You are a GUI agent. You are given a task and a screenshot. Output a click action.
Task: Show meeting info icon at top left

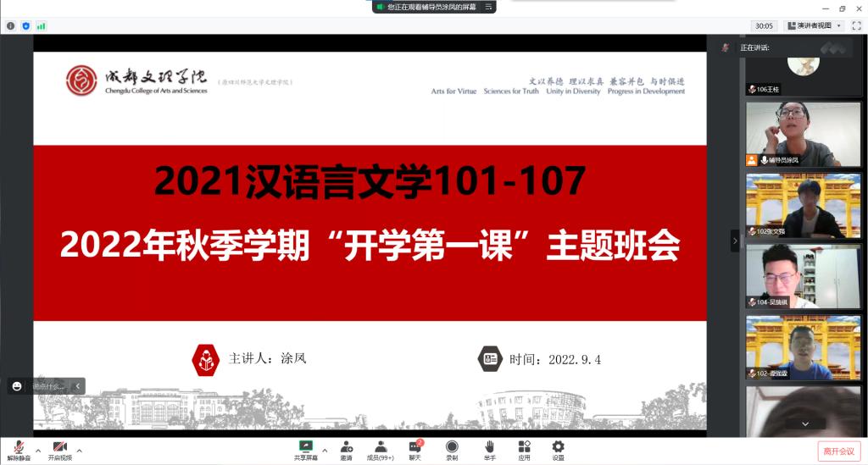click(x=11, y=26)
